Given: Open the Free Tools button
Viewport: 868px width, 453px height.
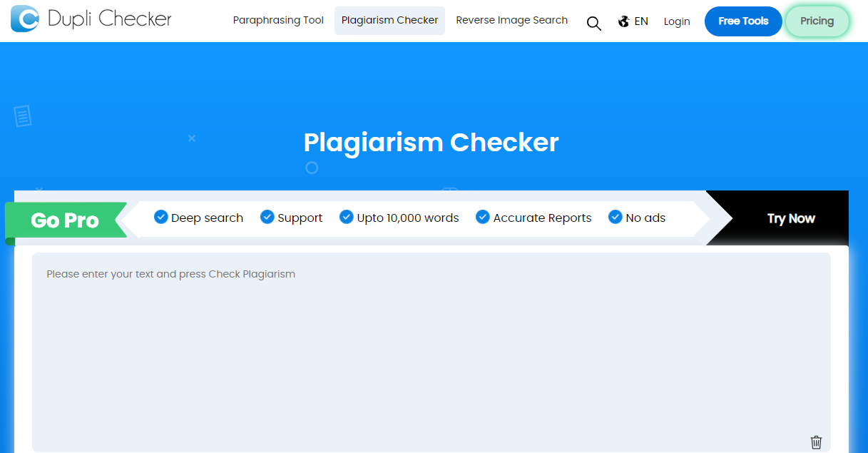Looking at the screenshot, I should pos(743,21).
